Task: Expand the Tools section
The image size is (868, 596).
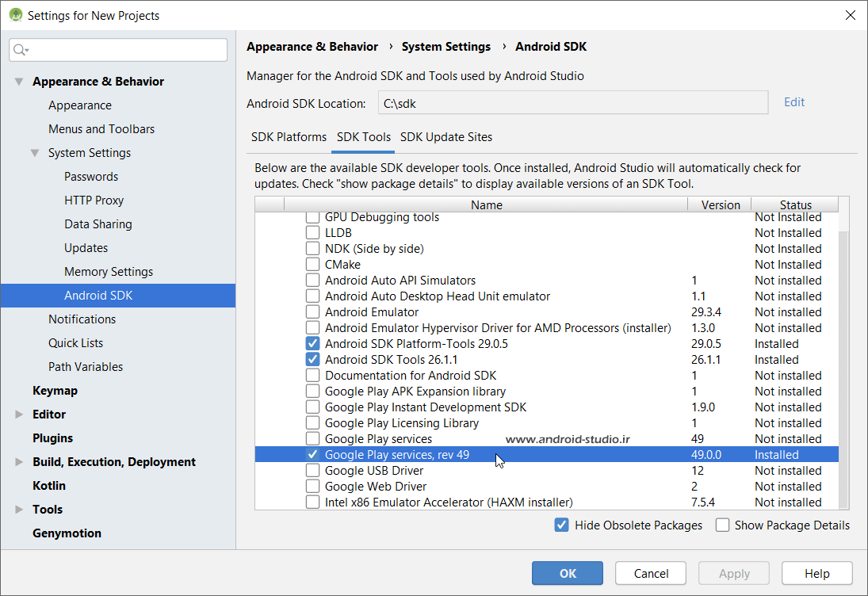Action: point(19,510)
